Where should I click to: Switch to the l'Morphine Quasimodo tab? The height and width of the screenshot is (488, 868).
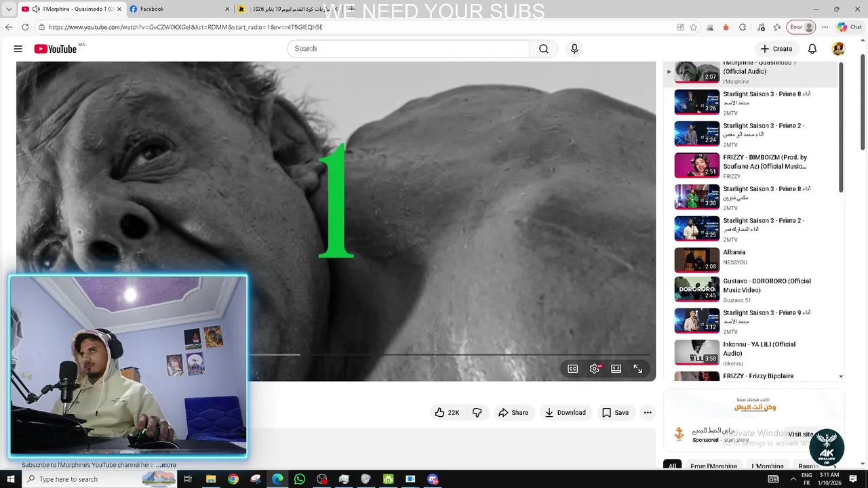click(x=71, y=9)
